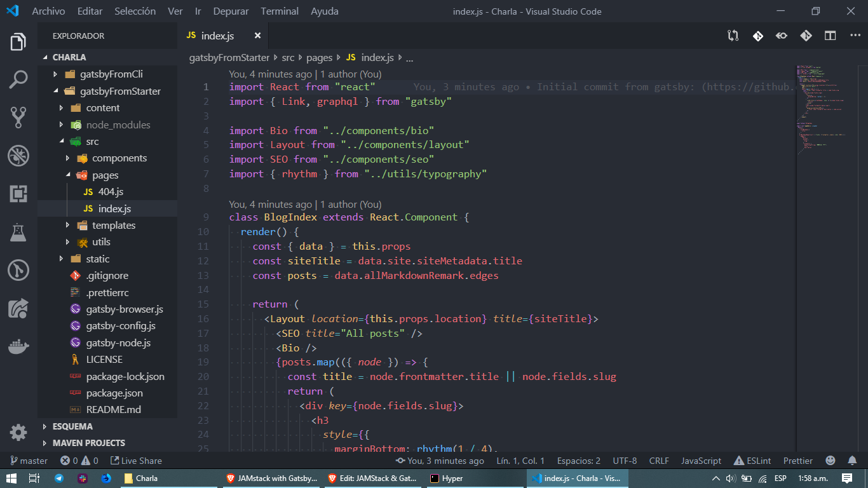
Task: Open Source Control view in activity bar
Action: 18,117
